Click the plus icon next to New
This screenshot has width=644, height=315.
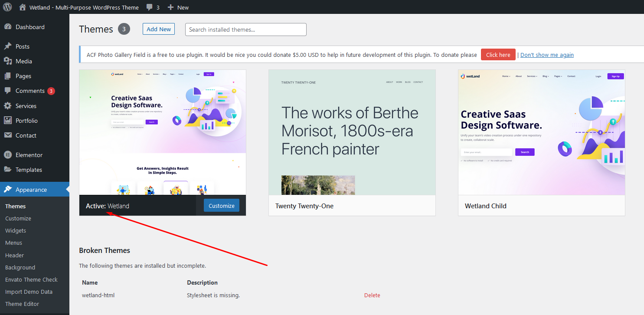click(x=170, y=7)
